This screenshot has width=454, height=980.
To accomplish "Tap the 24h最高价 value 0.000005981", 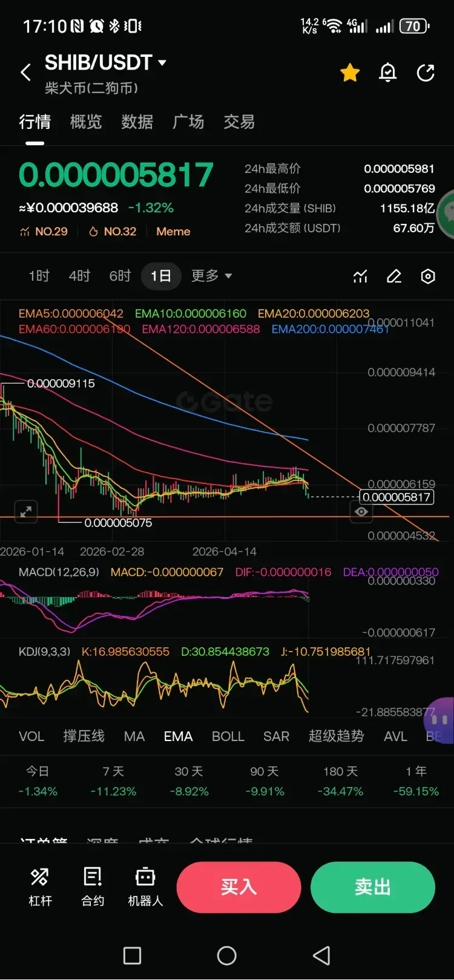I will tap(399, 169).
